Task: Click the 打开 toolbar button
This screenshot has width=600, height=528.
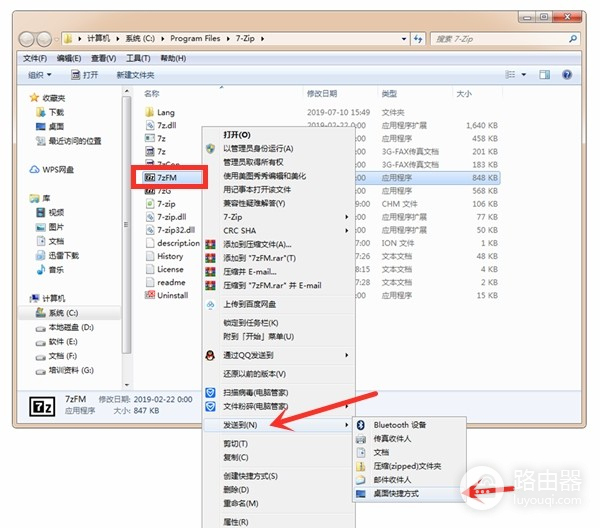Action: (x=85, y=75)
